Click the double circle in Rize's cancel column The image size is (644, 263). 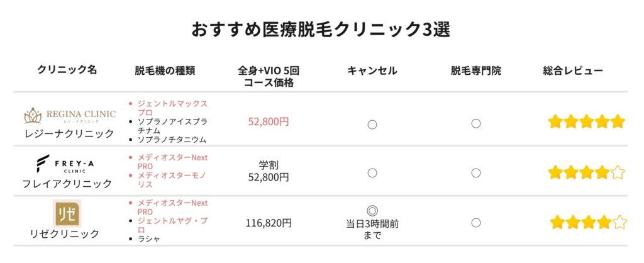coord(372,211)
